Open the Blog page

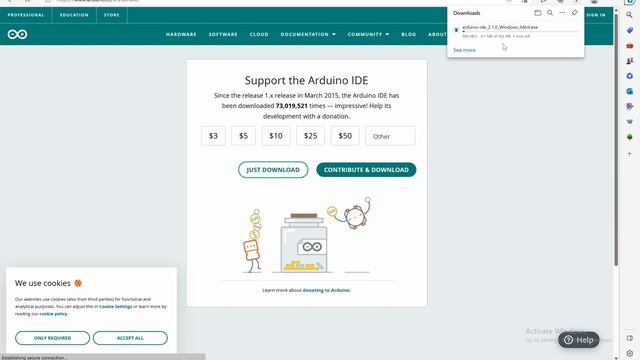pyautogui.click(x=409, y=34)
